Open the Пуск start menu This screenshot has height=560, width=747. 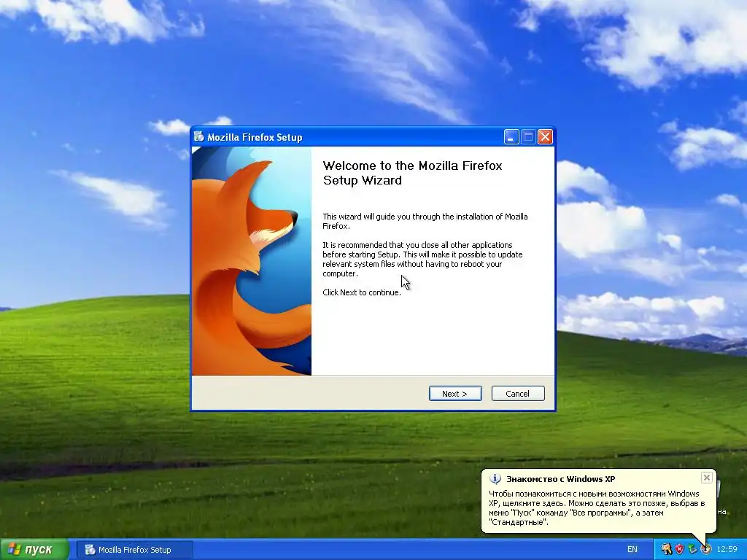pyautogui.click(x=34, y=550)
